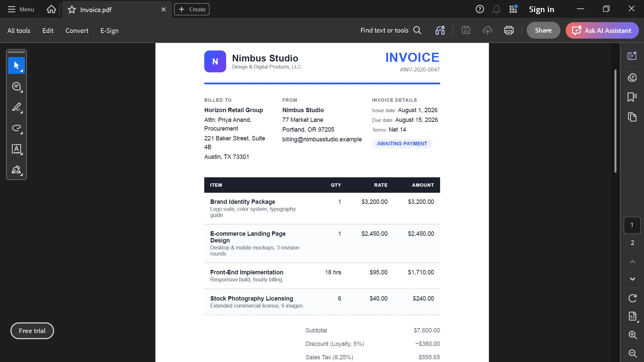The width and height of the screenshot is (644, 362).
Task: Select the Add text box tool
Action: [16, 149]
